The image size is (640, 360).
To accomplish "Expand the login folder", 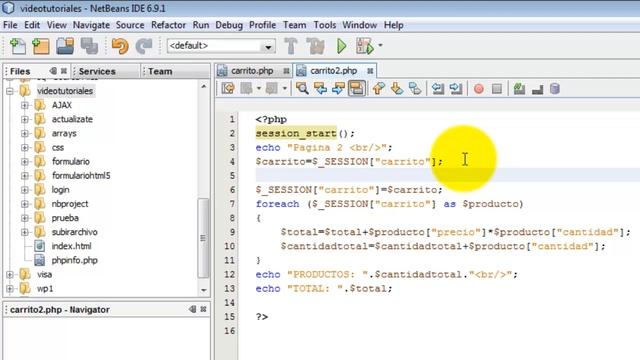I will tap(24, 190).
